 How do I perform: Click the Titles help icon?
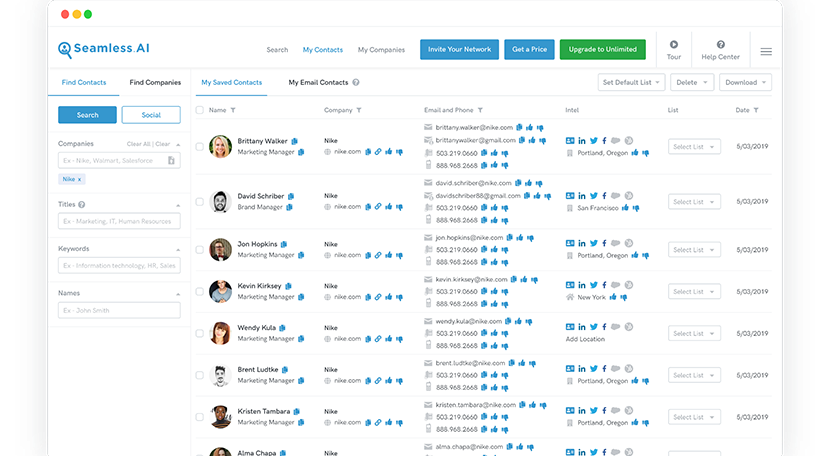click(x=81, y=204)
